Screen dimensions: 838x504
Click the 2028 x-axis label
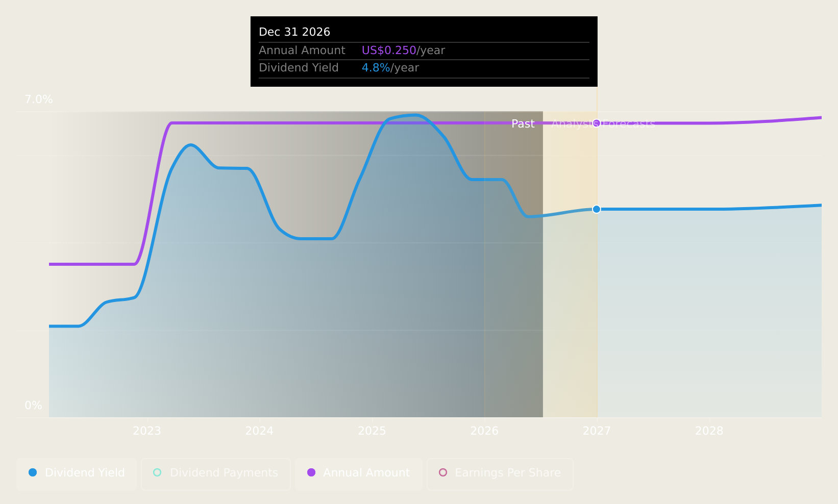tap(709, 431)
